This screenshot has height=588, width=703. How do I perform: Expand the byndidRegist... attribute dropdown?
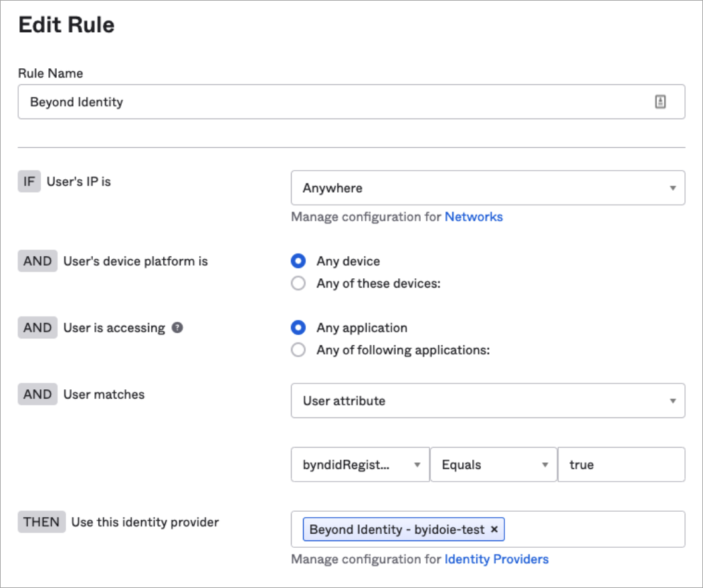[x=360, y=465]
